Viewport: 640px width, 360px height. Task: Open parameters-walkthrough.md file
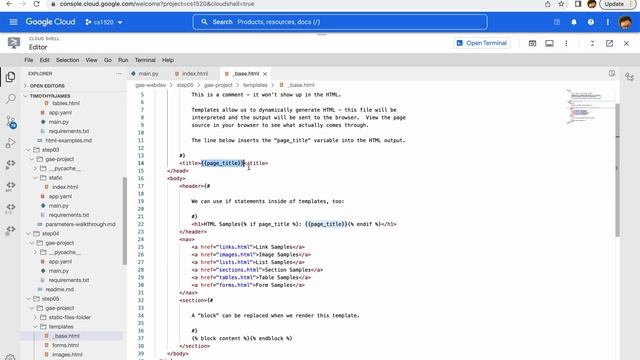80,224
